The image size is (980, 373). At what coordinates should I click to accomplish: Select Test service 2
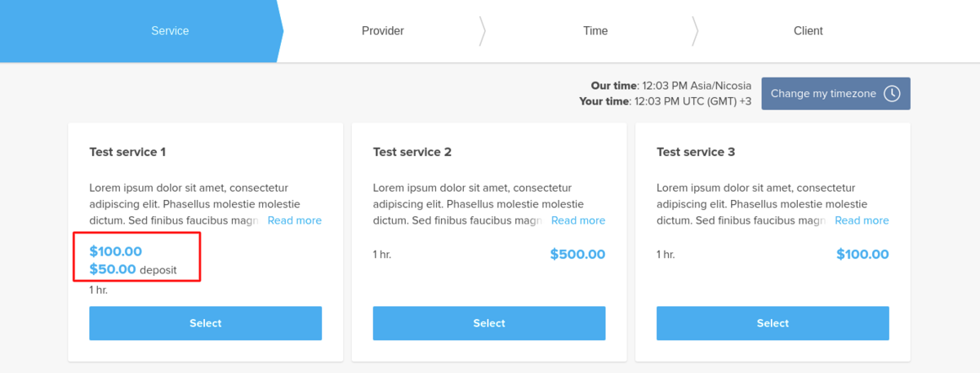coord(489,323)
